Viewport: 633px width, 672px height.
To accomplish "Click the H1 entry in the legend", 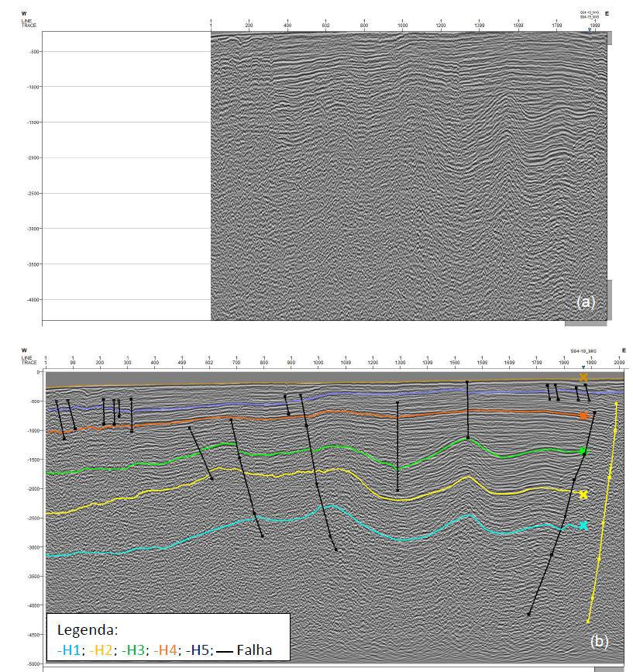I will click(x=70, y=650).
